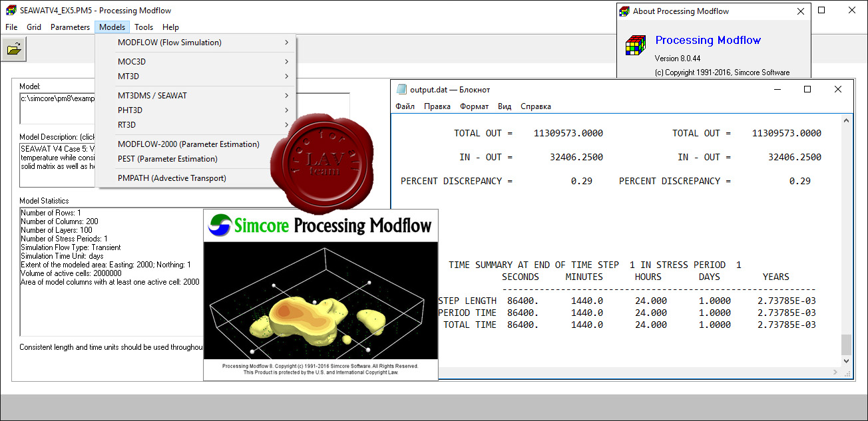Open the Parameters menu
868x421 pixels.
[70, 27]
